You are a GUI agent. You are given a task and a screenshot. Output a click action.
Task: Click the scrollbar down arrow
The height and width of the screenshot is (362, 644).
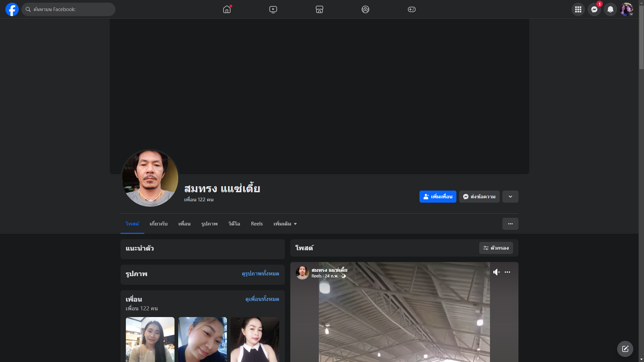pos(641,359)
